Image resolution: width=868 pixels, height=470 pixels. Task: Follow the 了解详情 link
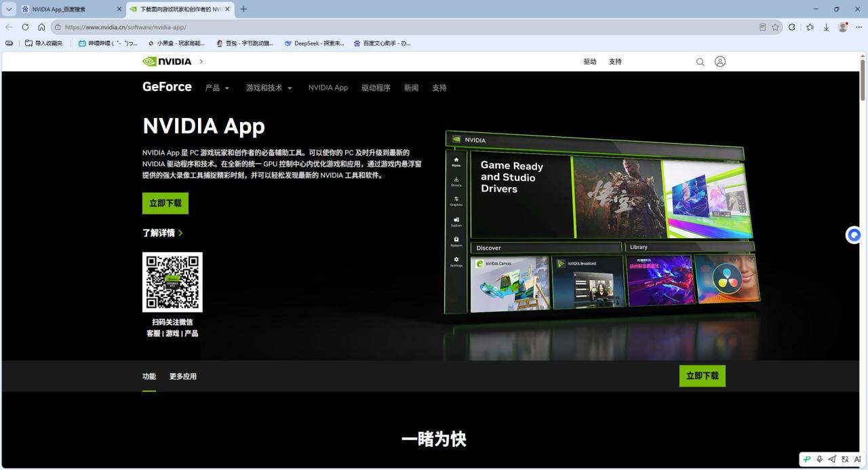click(x=163, y=233)
